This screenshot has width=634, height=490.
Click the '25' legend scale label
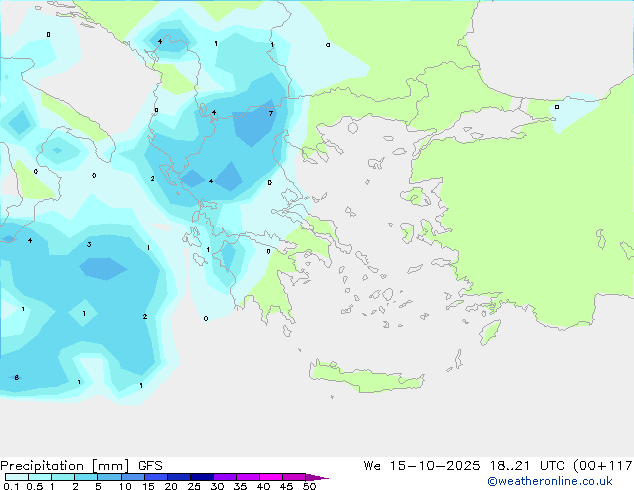pos(194,486)
